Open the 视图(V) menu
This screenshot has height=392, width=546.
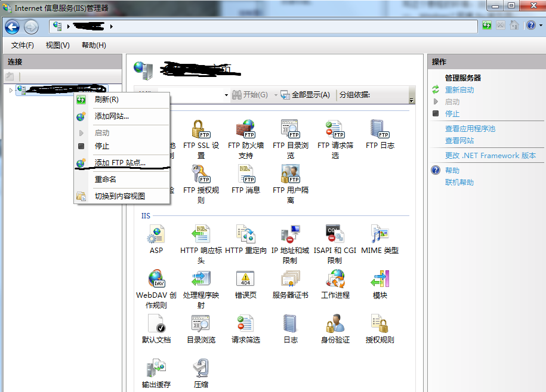tap(58, 45)
